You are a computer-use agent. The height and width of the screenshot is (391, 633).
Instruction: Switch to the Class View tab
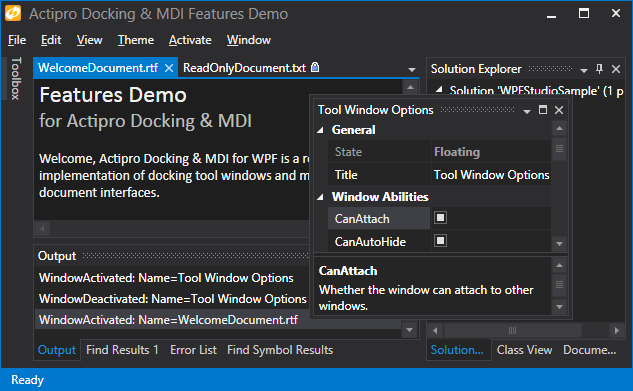coord(524,350)
